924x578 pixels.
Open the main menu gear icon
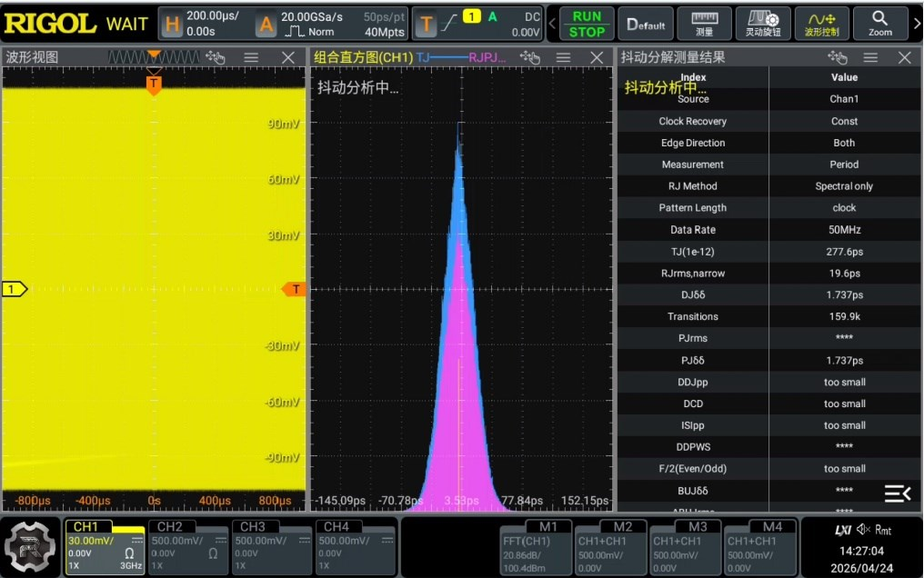30,547
